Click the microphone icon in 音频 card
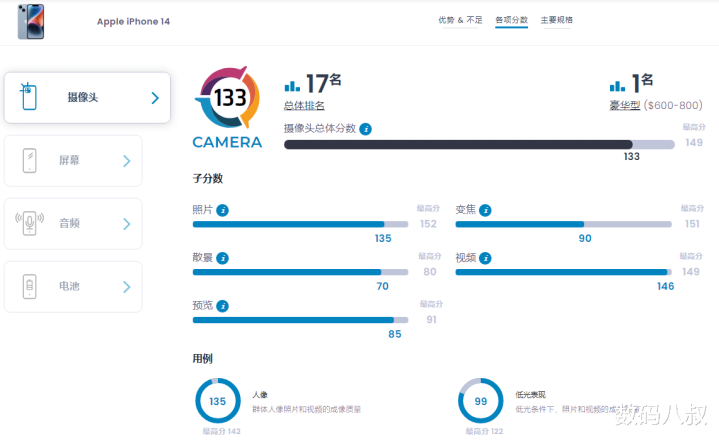 pyautogui.click(x=29, y=223)
